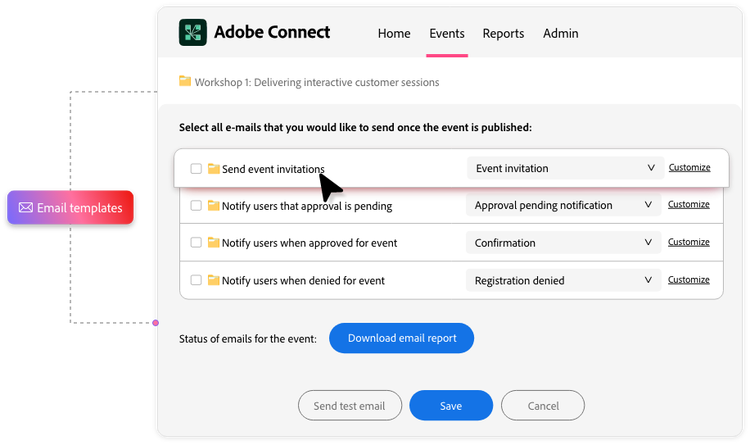Click the Save button
The height and width of the screenshot is (445, 750).
point(451,406)
